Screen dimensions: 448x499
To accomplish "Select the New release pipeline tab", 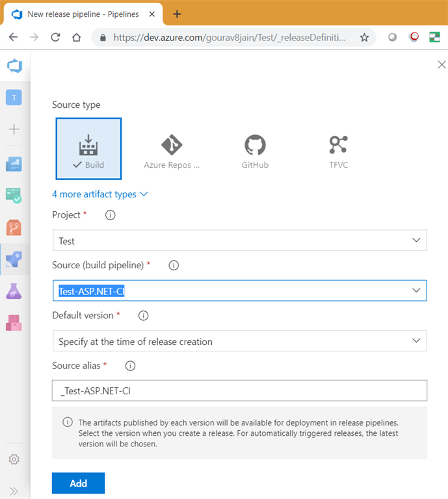I will pyautogui.click(x=83, y=14).
